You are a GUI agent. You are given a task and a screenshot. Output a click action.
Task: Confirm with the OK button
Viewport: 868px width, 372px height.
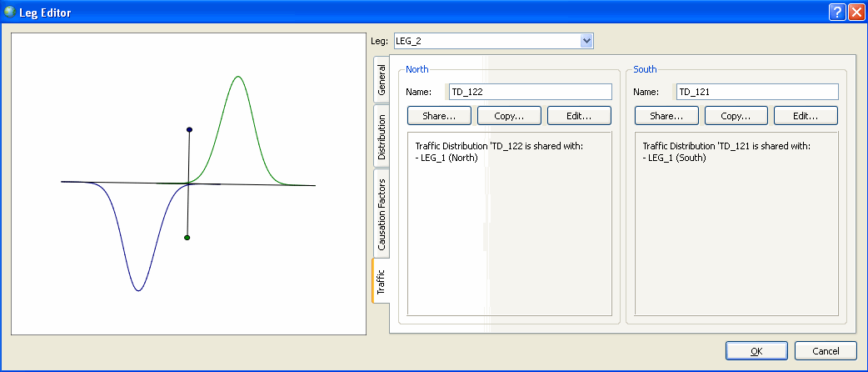(x=756, y=351)
